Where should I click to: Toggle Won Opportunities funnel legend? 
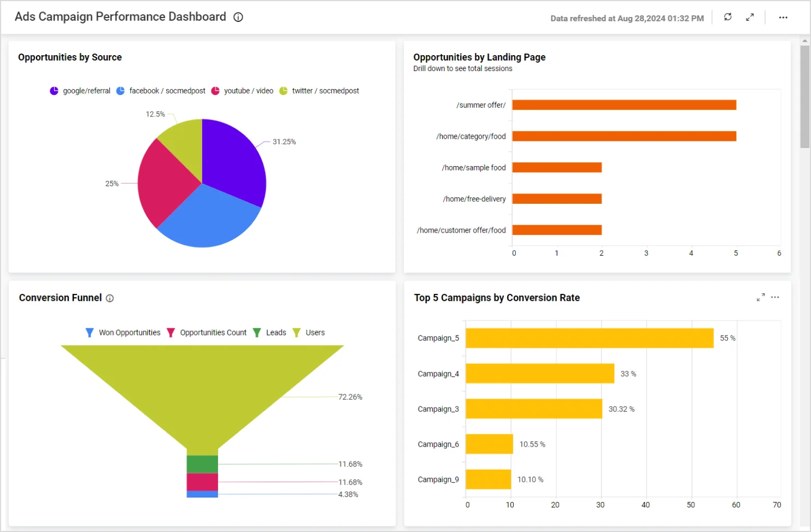point(124,333)
